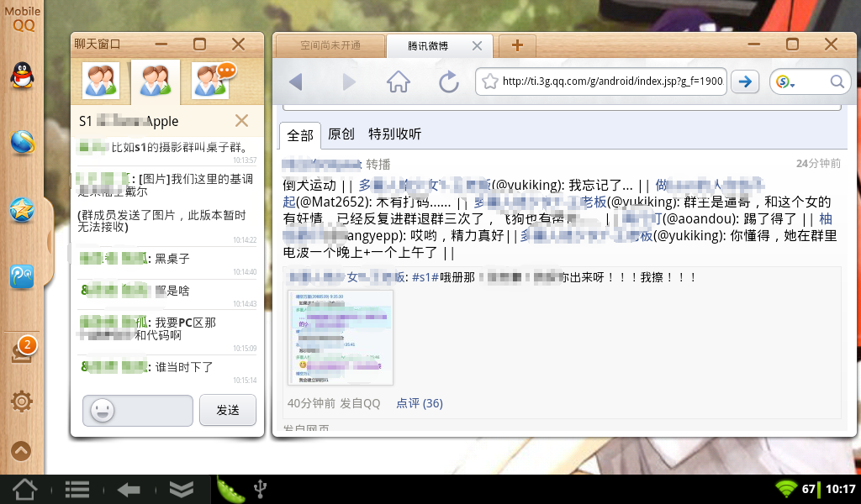Open the search engine selector dropdown

click(x=786, y=82)
